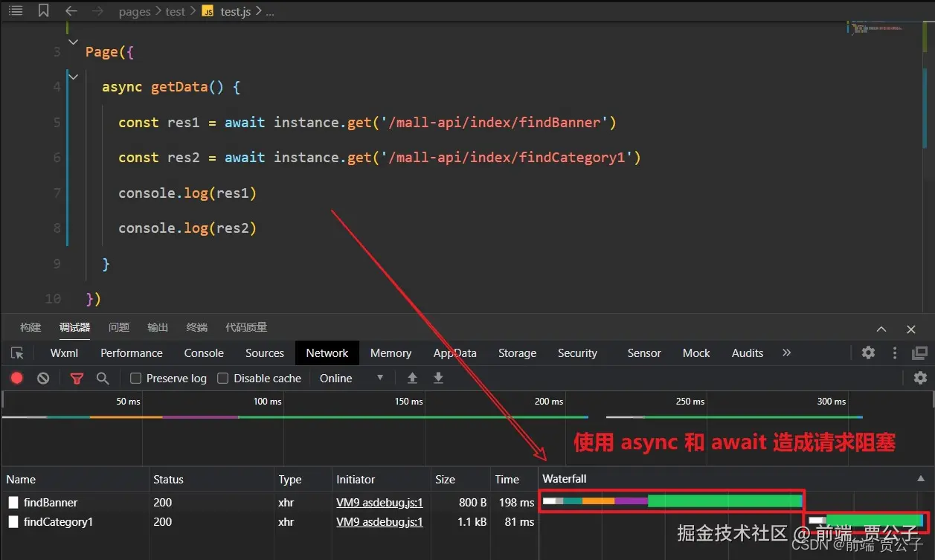935x560 pixels.
Task: Open network settings gear at right
Action: [x=920, y=378]
